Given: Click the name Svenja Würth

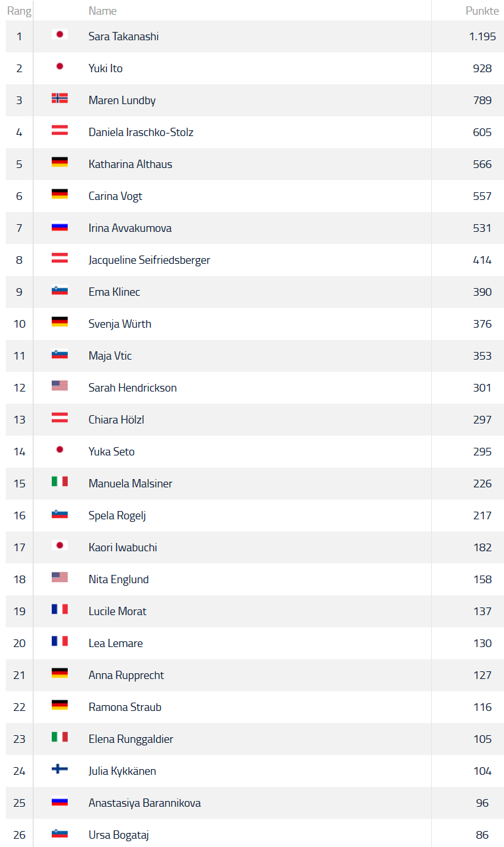Looking at the screenshot, I should [119, 324].
